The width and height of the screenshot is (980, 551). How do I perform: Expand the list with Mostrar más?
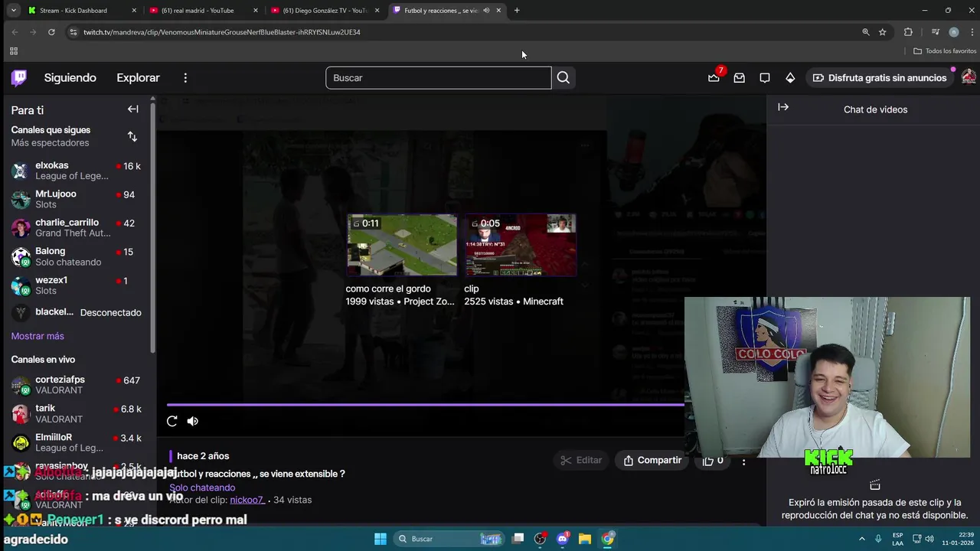tap(38, 336)
